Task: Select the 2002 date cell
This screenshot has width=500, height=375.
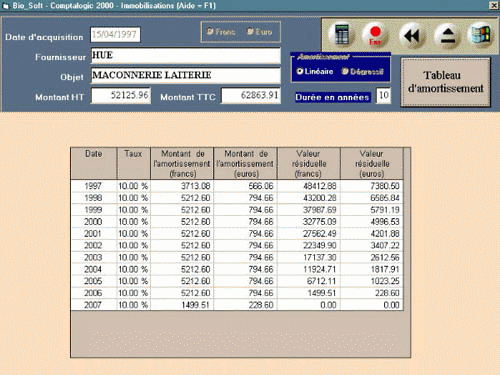Action: tap(94, 246)
